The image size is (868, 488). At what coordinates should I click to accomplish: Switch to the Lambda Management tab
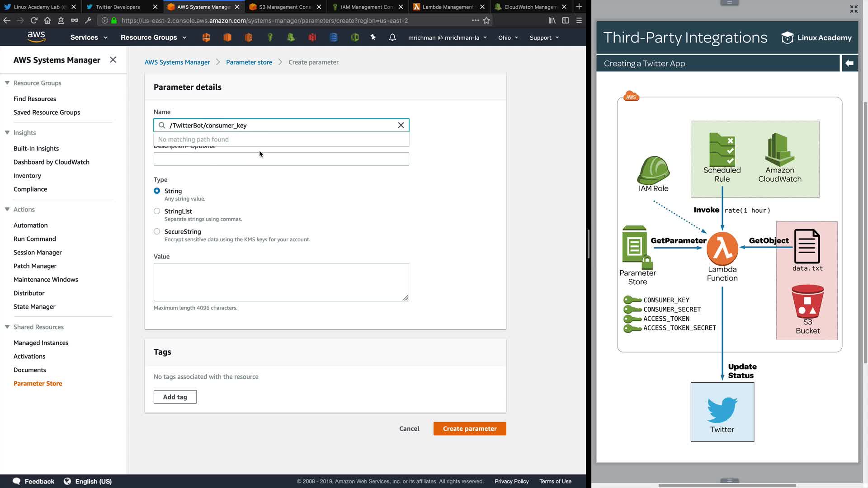point(447,7)
